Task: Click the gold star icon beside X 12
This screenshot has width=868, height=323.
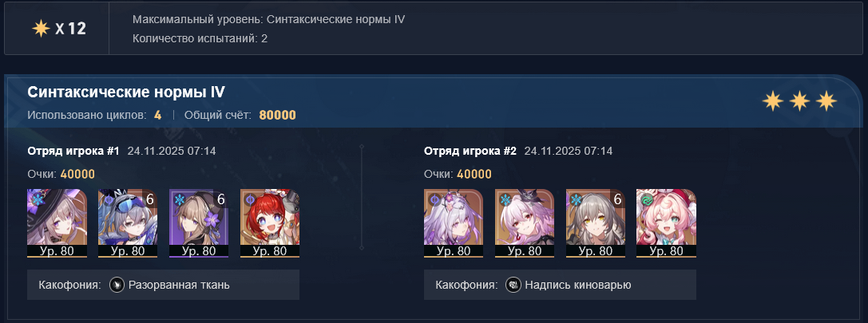Action: click(x=41, y=28)
